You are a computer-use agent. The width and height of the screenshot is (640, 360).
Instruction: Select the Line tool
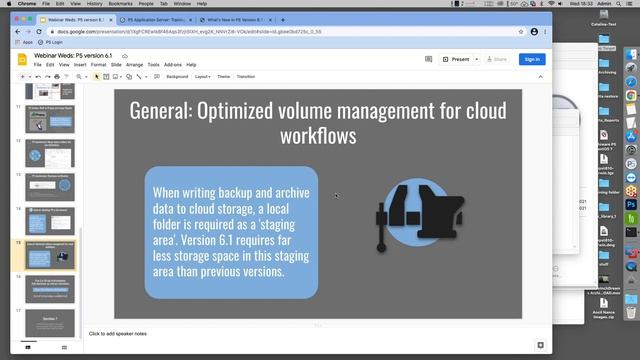click(139, 77)
